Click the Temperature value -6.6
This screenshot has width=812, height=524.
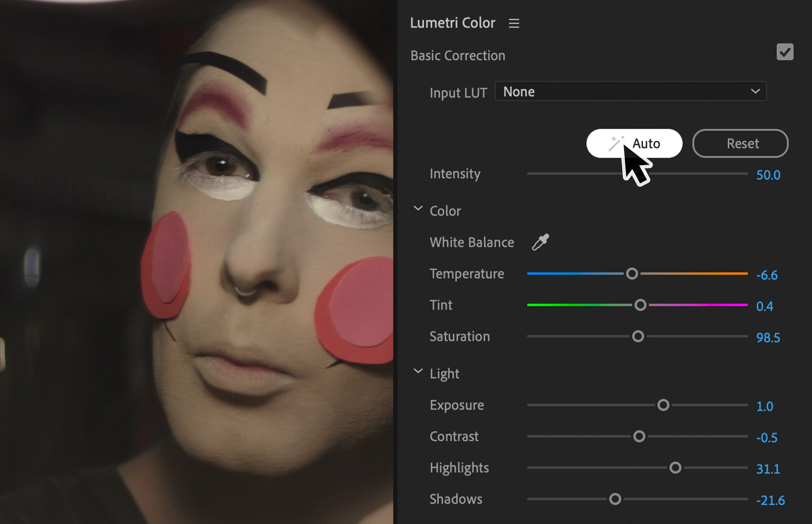pyautogui.click(x=767, y=275)
